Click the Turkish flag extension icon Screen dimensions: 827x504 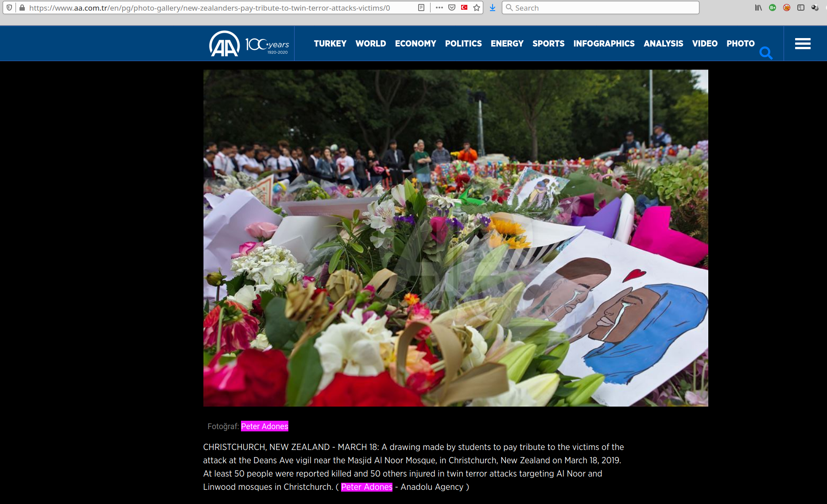(464, 8)
